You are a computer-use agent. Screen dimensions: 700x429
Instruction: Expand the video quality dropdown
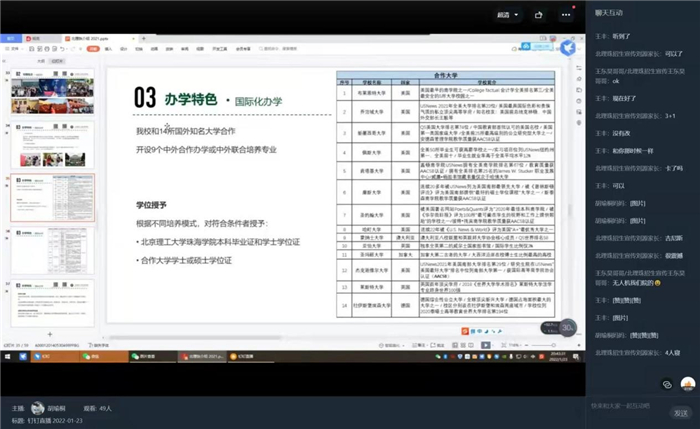click(508, 15)
